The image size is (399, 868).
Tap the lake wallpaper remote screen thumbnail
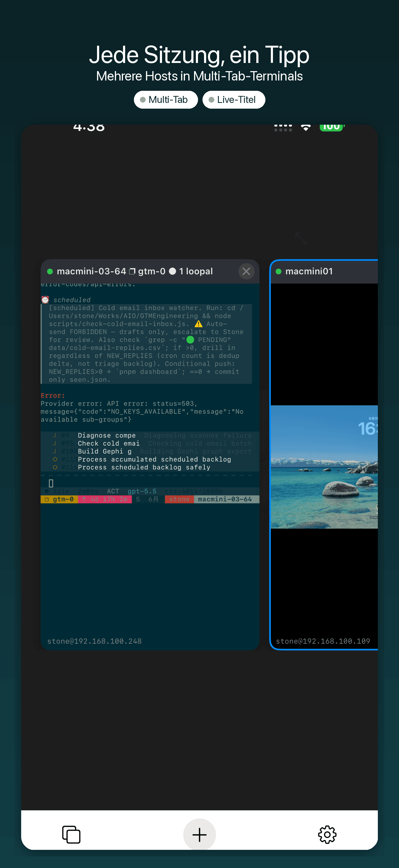point(324,467)
